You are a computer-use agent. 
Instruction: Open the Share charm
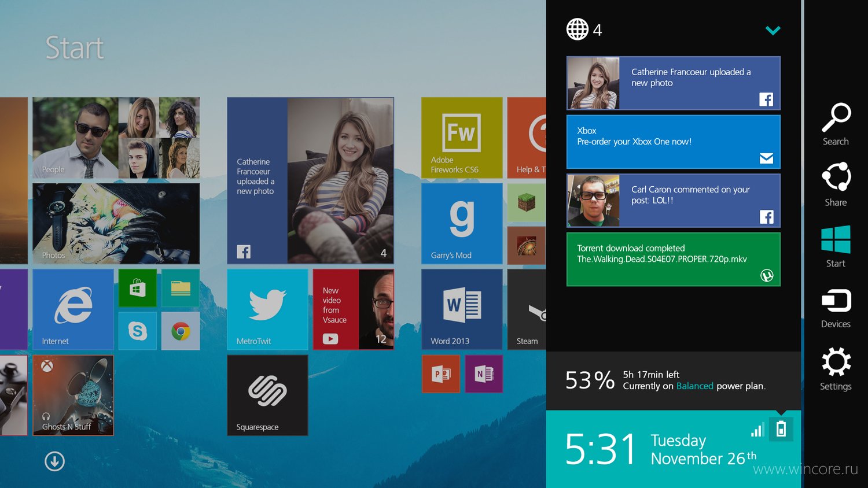836,184
